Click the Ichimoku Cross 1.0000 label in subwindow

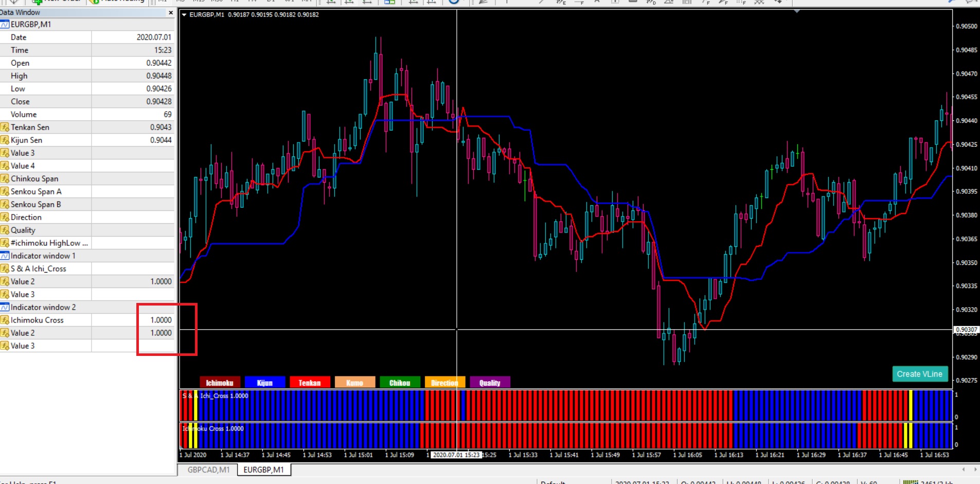pyautogui.click(x=213, y=428)
